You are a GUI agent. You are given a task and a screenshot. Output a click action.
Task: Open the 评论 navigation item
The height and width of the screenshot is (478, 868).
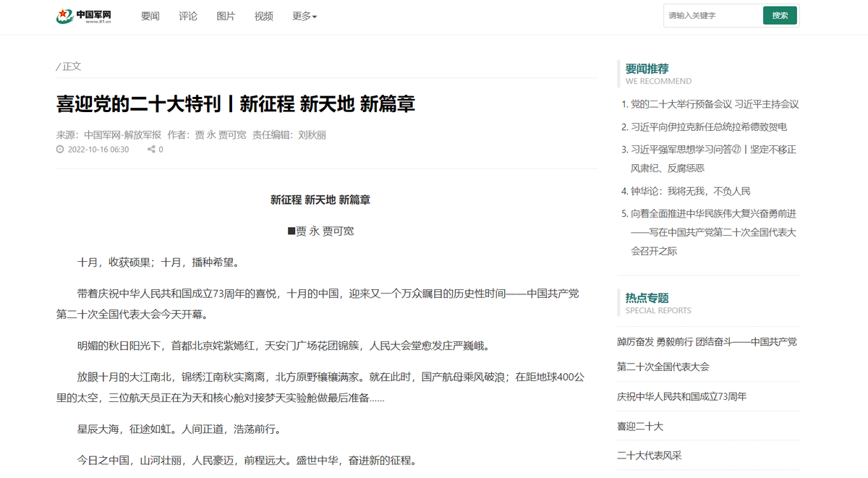coord(188,16)
